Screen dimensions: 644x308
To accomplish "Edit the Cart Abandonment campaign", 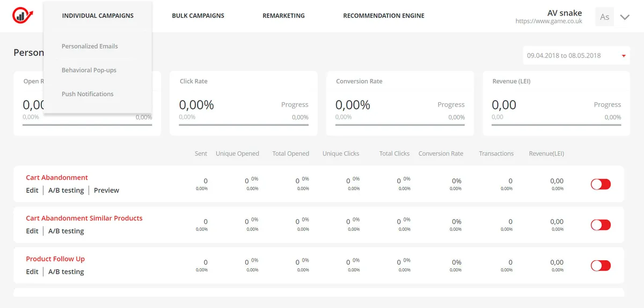I will click(32, 190).
